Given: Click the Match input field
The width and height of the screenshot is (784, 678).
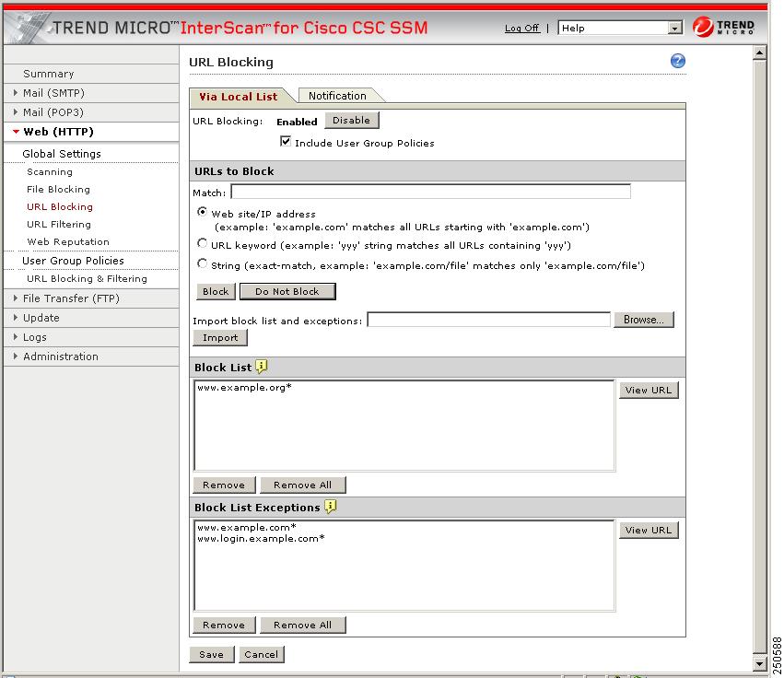Looking at the screenshot, I should pyautogui.click(x=430, y=192).
